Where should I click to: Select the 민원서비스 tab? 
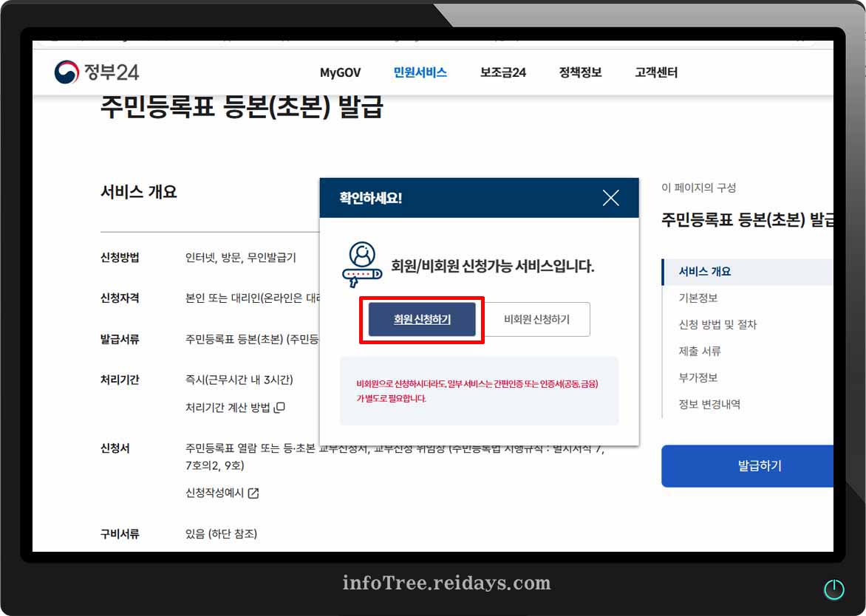click(419, 72)
